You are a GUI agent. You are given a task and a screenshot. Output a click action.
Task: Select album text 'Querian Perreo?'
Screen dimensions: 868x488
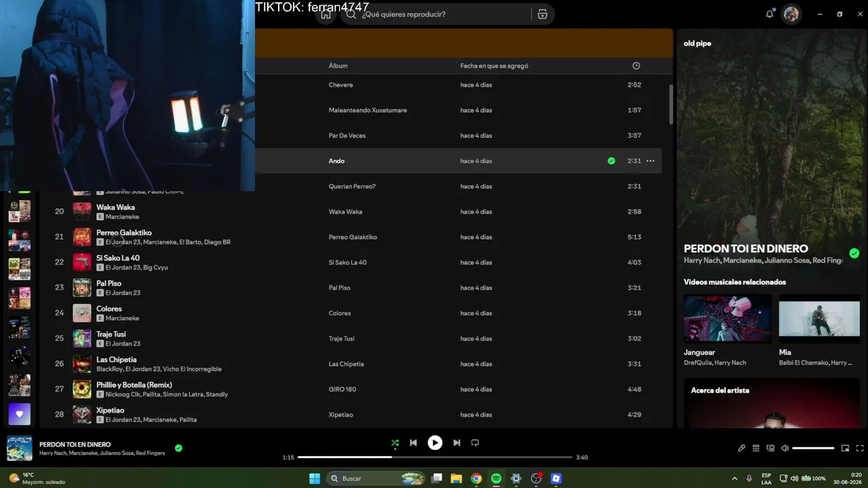pyautogui.click(x=352, y=186)
